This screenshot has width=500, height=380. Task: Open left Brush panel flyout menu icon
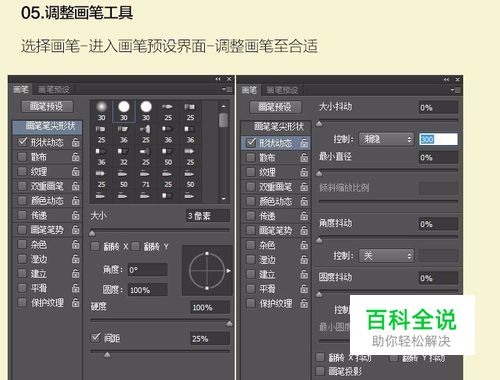point(228,89)
